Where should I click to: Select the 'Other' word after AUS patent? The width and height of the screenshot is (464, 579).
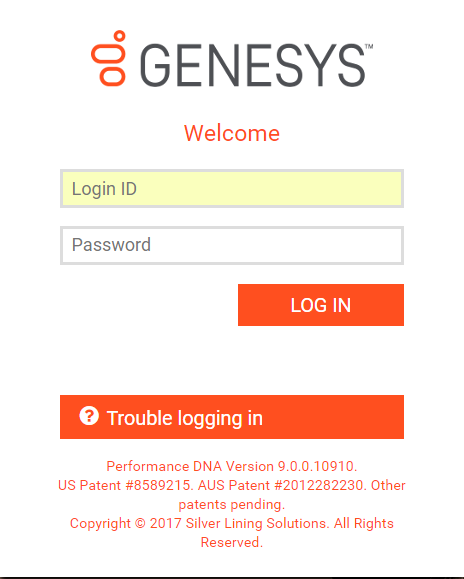click(388, 485)
